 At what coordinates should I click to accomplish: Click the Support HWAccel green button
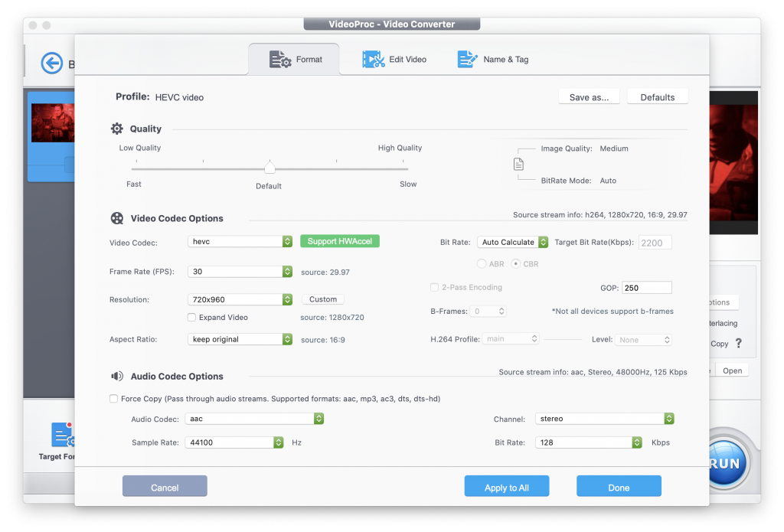tap(340, 241)
